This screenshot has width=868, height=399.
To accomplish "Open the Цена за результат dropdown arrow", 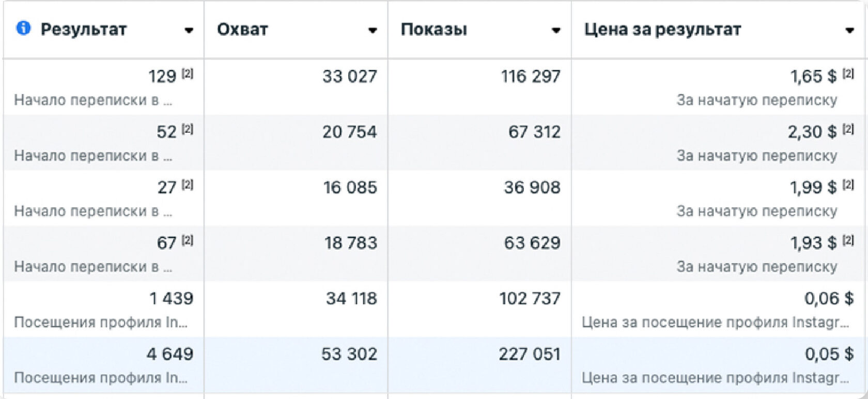I will 849,30.
